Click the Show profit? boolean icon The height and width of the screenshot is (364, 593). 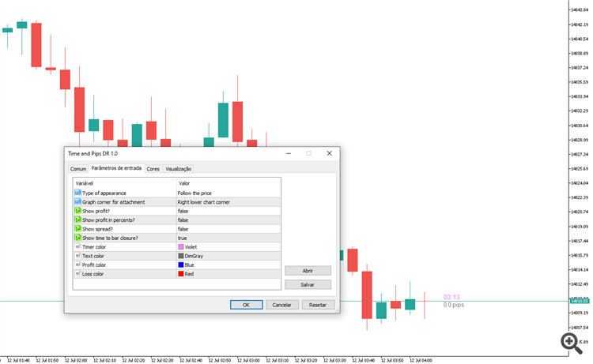[77, 211]
